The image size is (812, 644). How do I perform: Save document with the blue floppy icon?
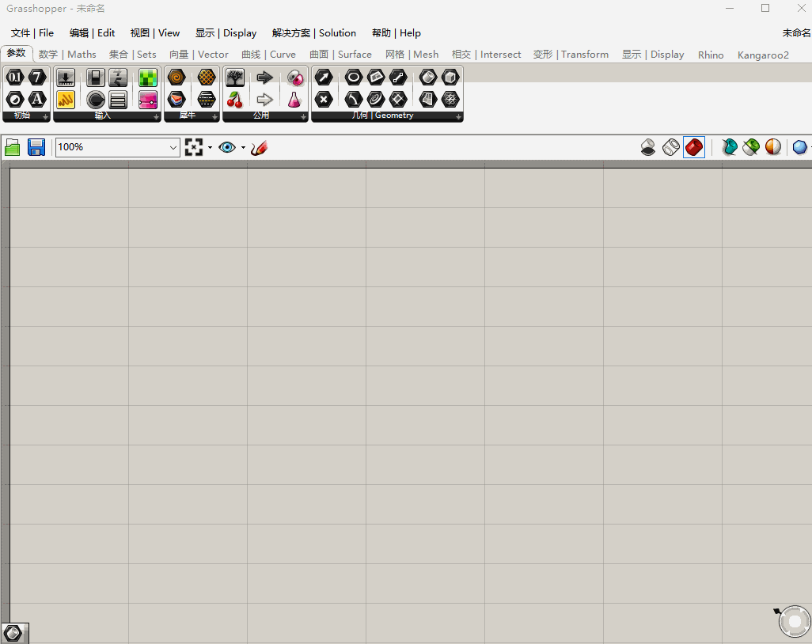[x=36, y=147]
